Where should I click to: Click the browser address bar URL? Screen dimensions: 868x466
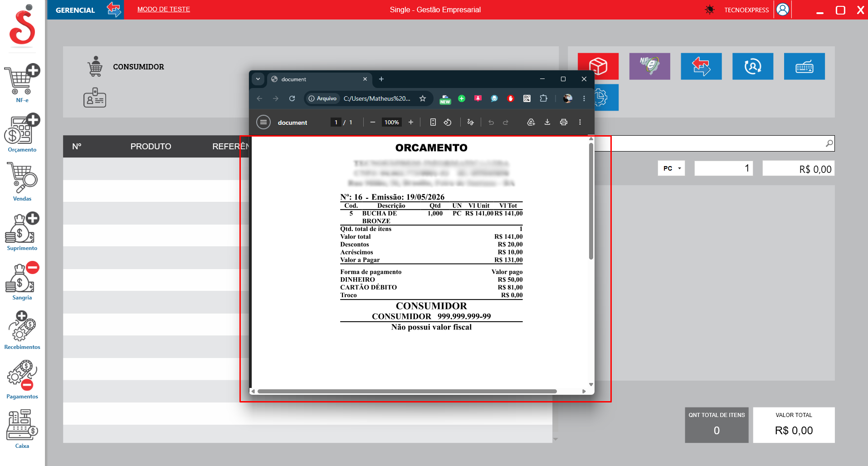[x=377, y=98]
